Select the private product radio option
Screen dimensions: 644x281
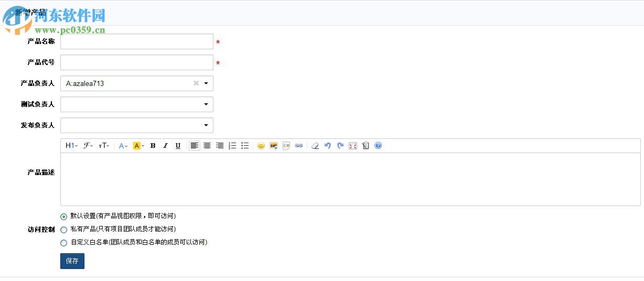[64, 230]
